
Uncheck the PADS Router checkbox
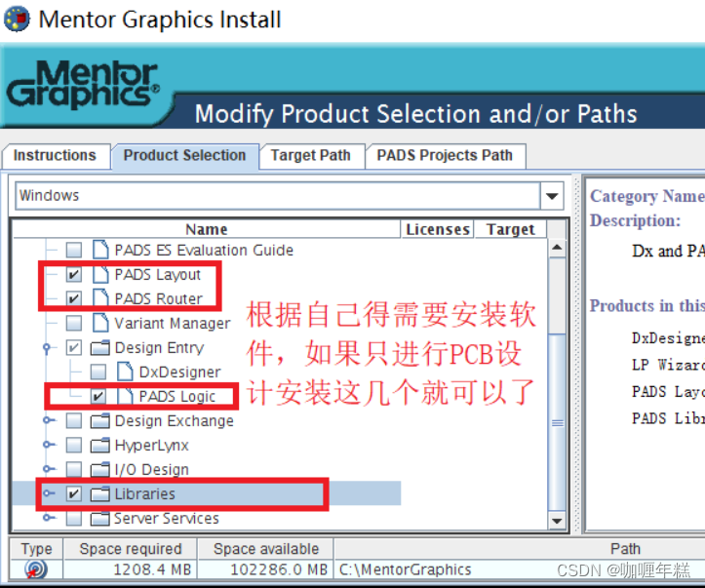[74, 298]
